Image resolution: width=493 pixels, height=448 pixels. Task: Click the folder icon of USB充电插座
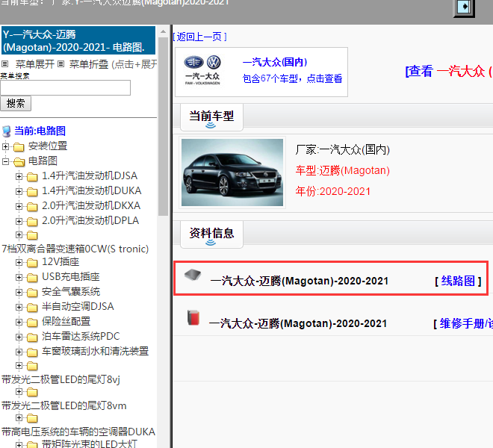(x=32, y=278)
